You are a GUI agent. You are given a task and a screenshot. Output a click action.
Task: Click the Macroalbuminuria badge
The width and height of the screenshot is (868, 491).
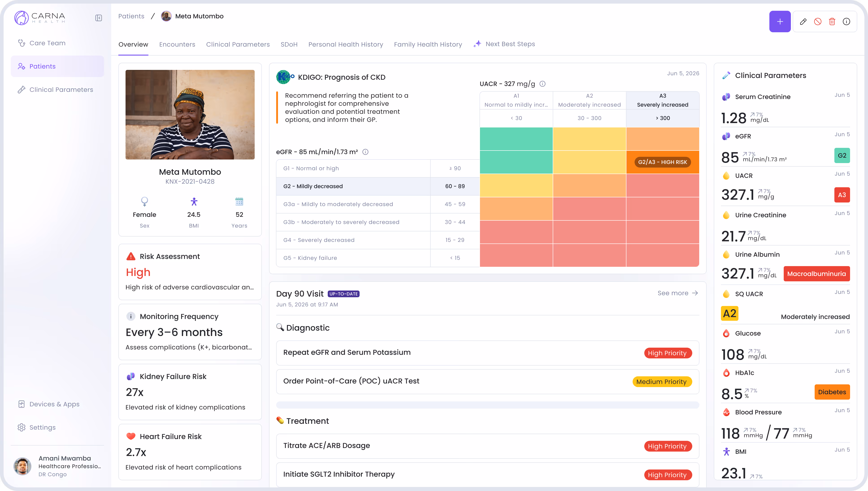[x=816, y=274]
